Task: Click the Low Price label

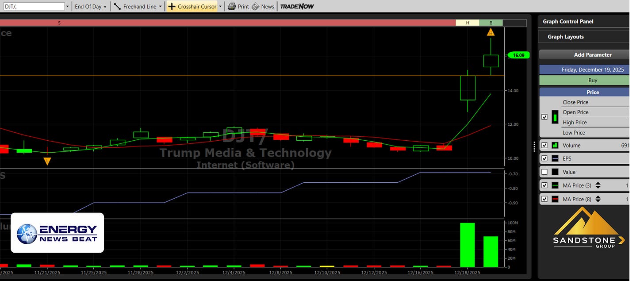Action: click(x=574, y=133)
